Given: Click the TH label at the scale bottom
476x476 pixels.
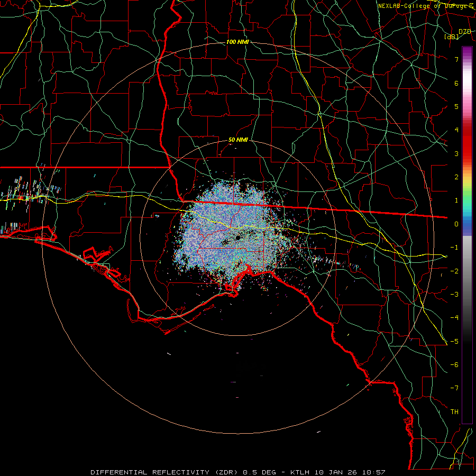Looking at the screenshot, I should pyautogui.click(x=454, y=411).
